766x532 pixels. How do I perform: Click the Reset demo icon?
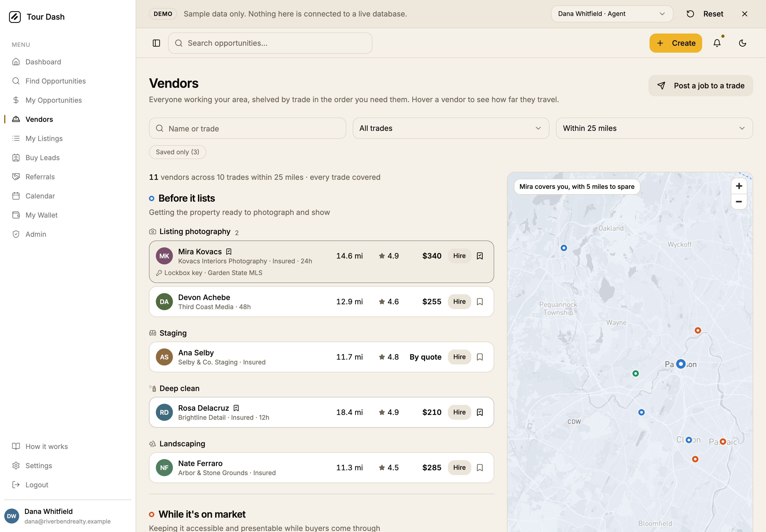click(x=690, y=14)
